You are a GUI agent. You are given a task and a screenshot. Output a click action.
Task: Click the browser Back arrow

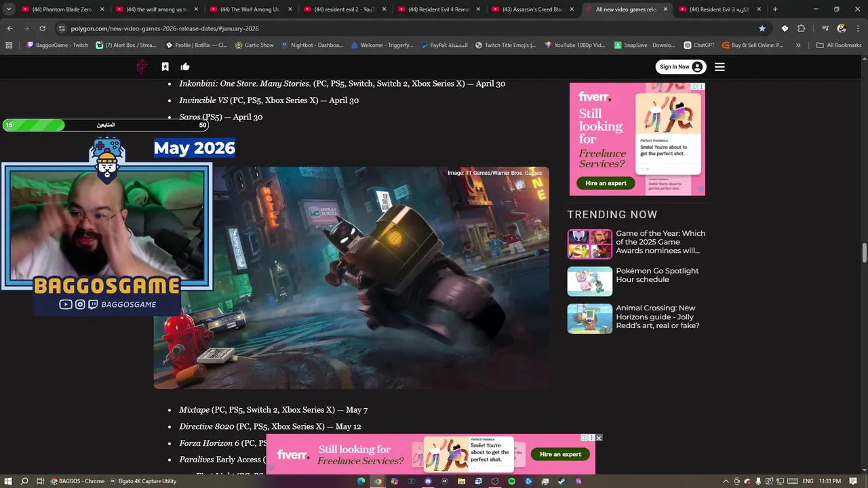(9, 28)
